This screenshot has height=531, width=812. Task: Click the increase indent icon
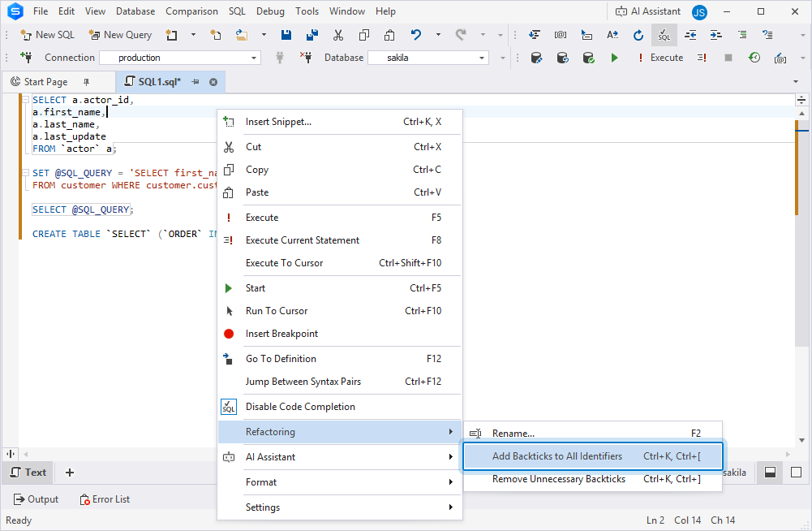tap(716, 35)
